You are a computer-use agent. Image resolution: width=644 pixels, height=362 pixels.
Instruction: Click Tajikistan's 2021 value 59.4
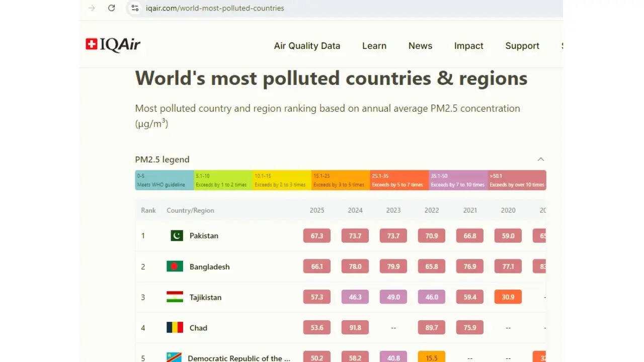(x=470, y=297)
